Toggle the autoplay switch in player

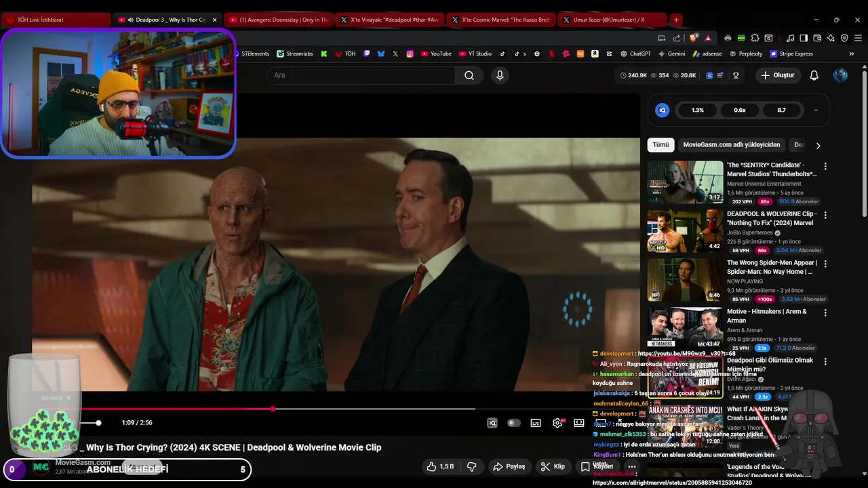click(514, 423)
